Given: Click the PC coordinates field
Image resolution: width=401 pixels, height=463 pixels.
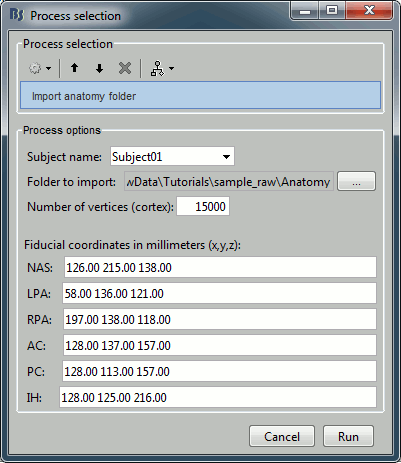Looking at the screenshot, I should tap(219, 371).
